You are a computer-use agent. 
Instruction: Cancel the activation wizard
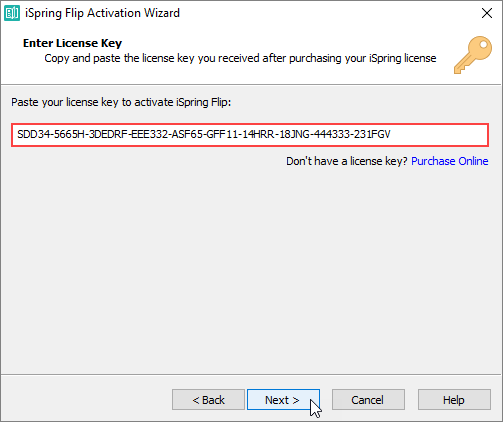tap(368, 400)
